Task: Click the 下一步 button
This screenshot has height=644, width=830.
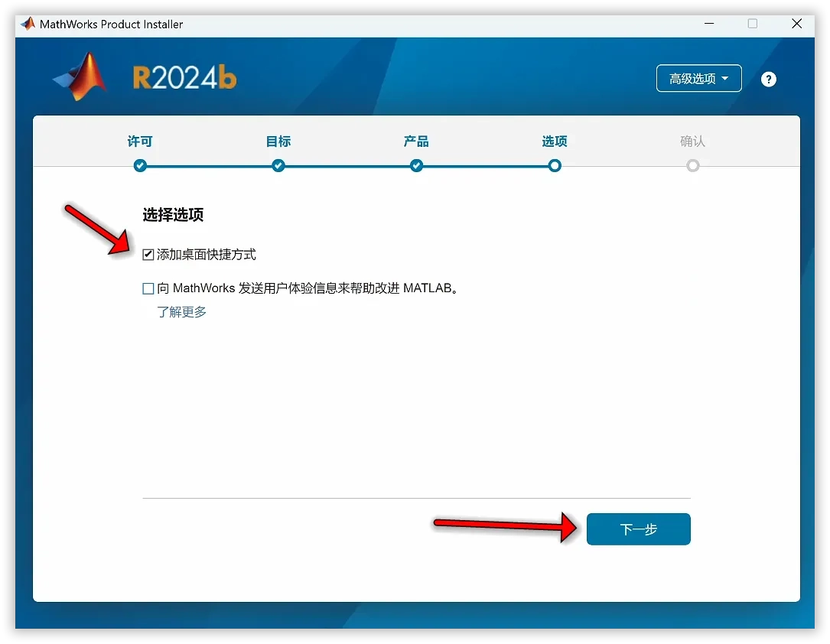Action: coord(639,529)
